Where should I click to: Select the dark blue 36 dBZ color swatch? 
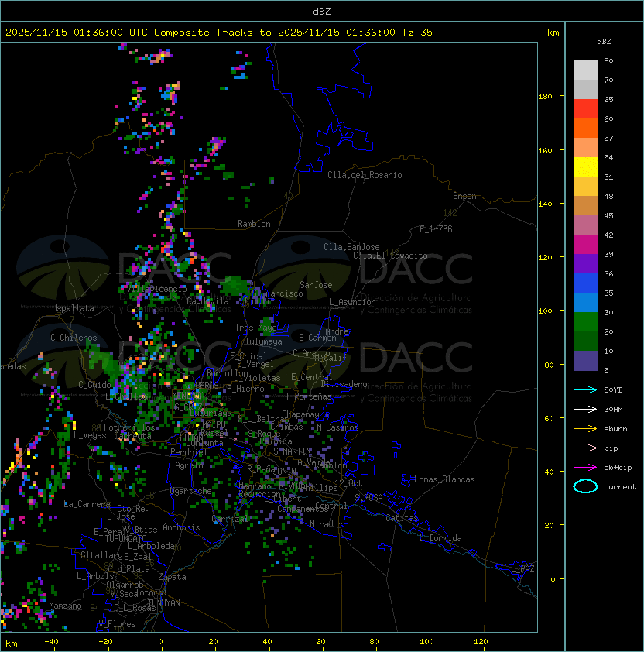pyautogui.click(x=585, y=283)
